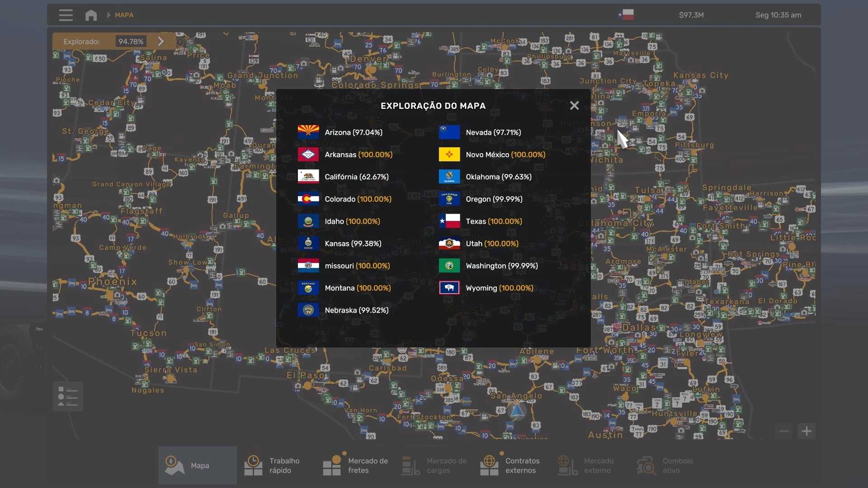Zoom in the map with plus button
Viewport: 868px width, 488px height.
point(807,431)
